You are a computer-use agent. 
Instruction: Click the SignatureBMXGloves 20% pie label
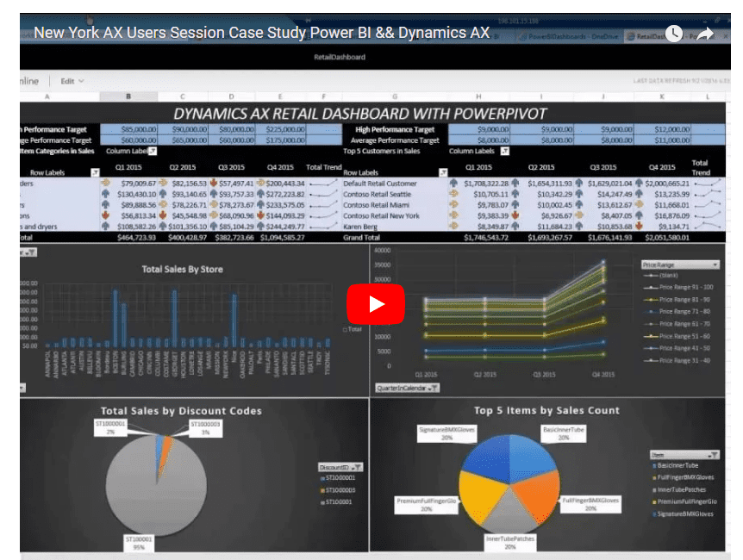(446, 433)
